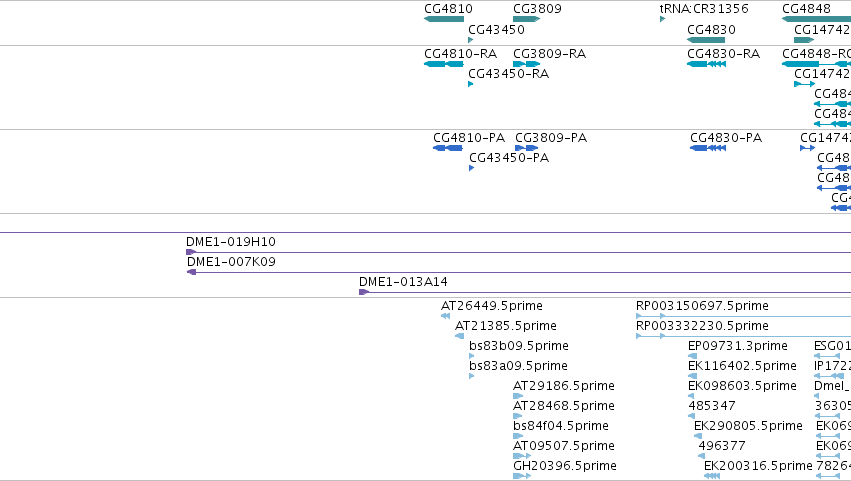Screen dimensions: 851x481
Task: Click the bs83a09.5prime EST label
Action: pyautogui.click(x=518, y=366)
